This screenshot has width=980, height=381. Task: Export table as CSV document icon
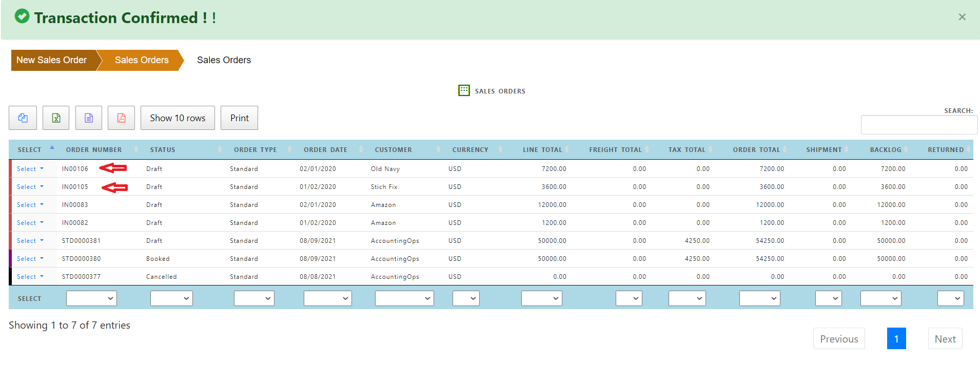89,118
